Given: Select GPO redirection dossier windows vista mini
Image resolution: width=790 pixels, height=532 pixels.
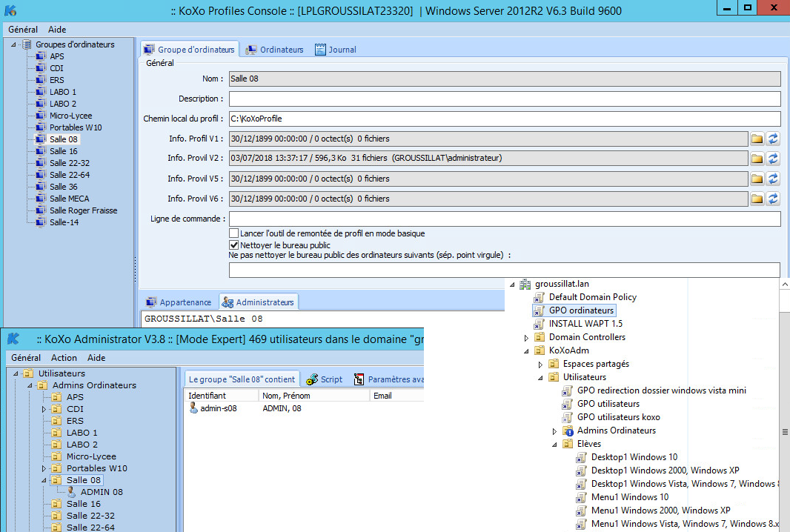Looking at the screenshot, I should pos(662,390).
